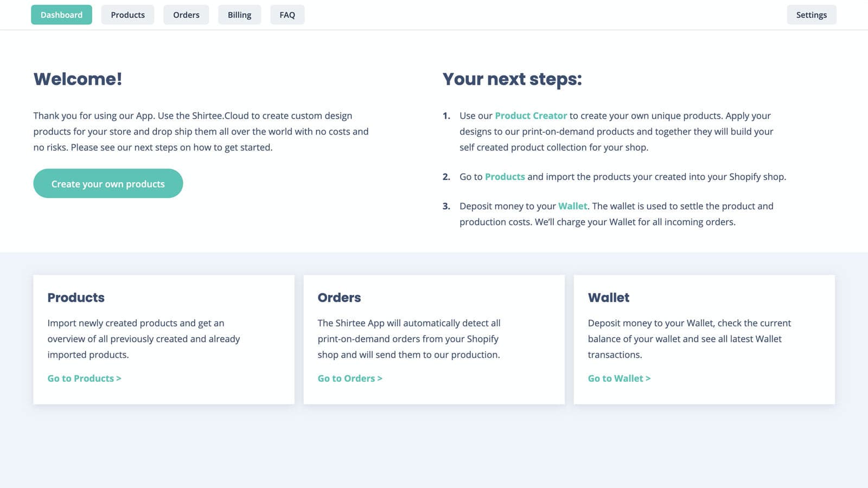Click Go to Orders link

(x=349, y=378)
